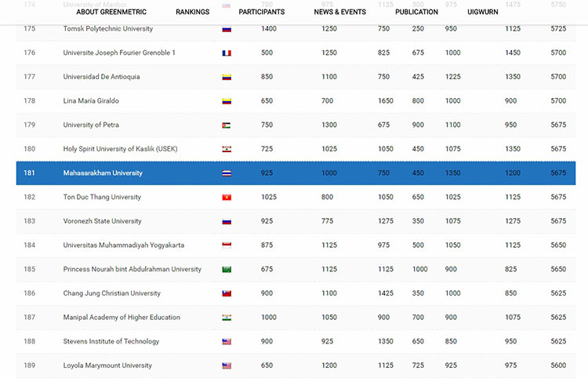Click the flag next to Princess Nourah bint Abdulrahman University

click(x=227, y=270)
